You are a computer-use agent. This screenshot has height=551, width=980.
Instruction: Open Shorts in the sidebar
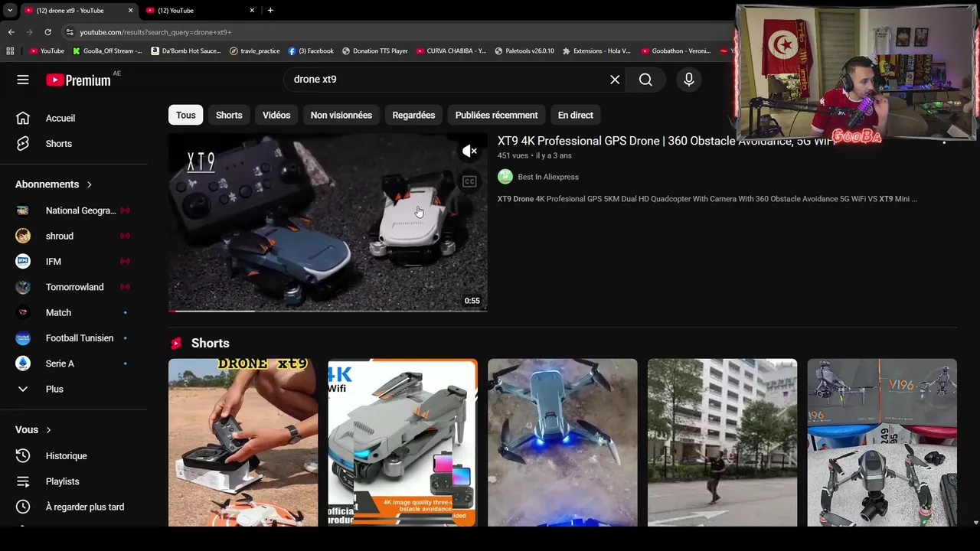tap(73, 144)
